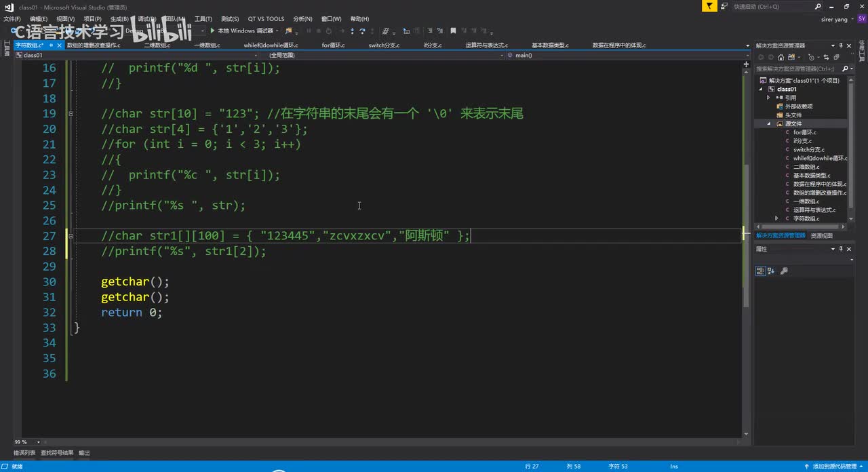Select 基本数据类型.c in Solution Explorer
The height and width of the screenshot is (472, 868).
[x=812, y=175]
